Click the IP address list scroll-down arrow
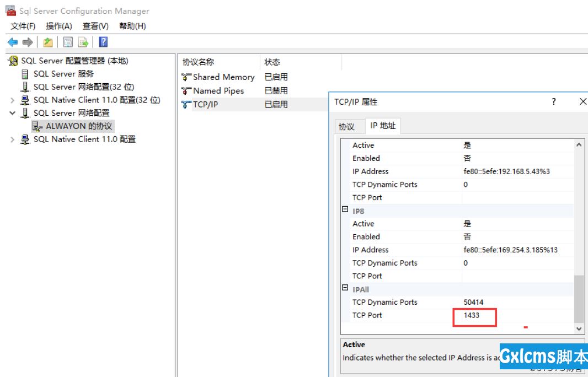The image size is (588, 377). (579, 328)
